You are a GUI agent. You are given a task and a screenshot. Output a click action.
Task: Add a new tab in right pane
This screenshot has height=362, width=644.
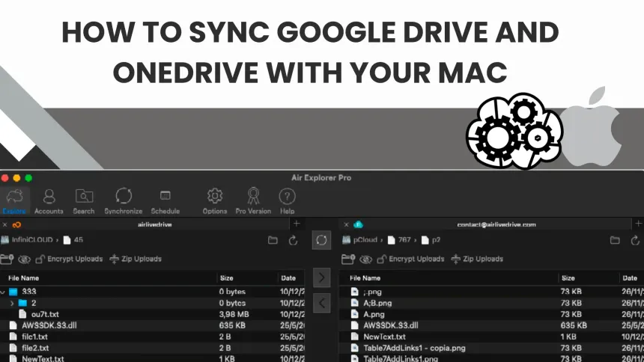638,224
